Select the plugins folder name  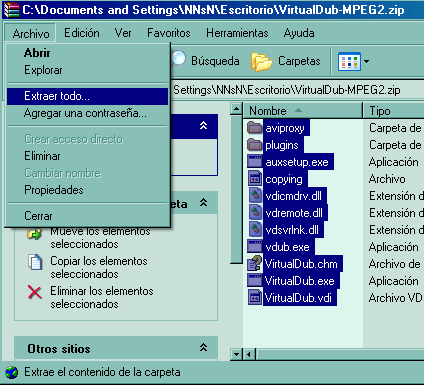(x=283, y=145)
